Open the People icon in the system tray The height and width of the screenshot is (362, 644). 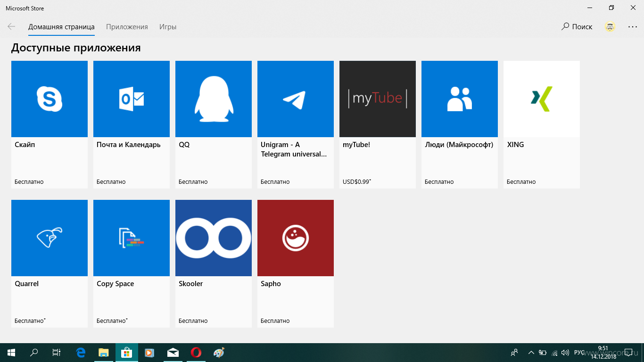514,353
